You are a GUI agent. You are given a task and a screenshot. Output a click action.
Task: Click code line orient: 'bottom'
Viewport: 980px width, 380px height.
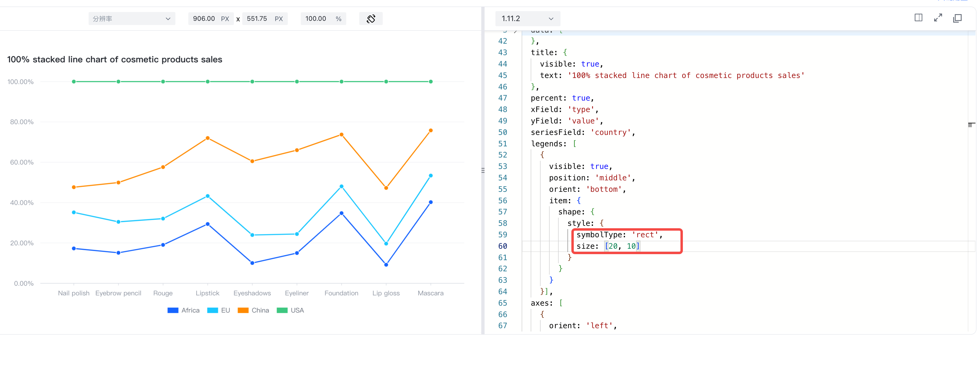587,189
